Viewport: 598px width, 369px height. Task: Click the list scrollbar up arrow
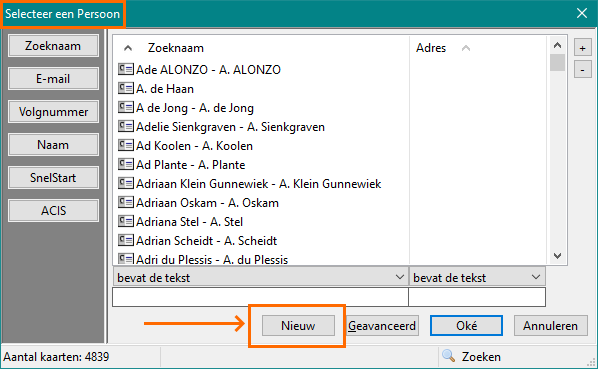point(557,45)
